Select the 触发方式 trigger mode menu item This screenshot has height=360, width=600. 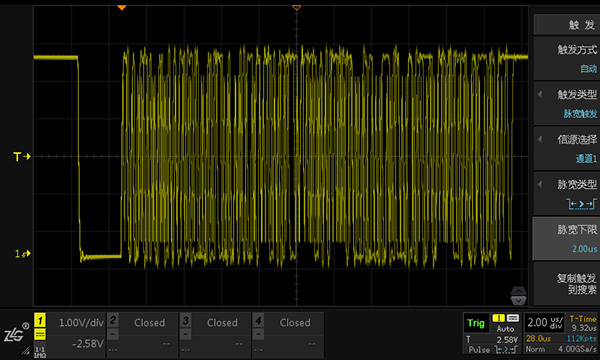tap(566, 58)
